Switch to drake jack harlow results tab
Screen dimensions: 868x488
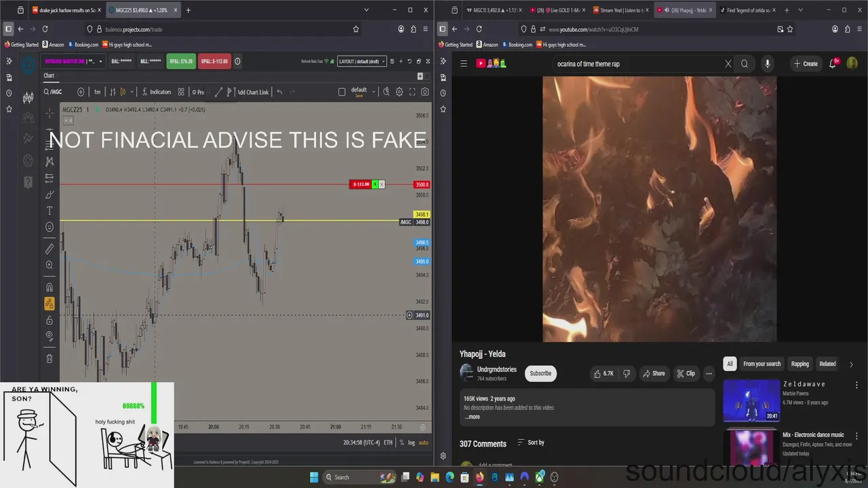[x=66, y=10]
